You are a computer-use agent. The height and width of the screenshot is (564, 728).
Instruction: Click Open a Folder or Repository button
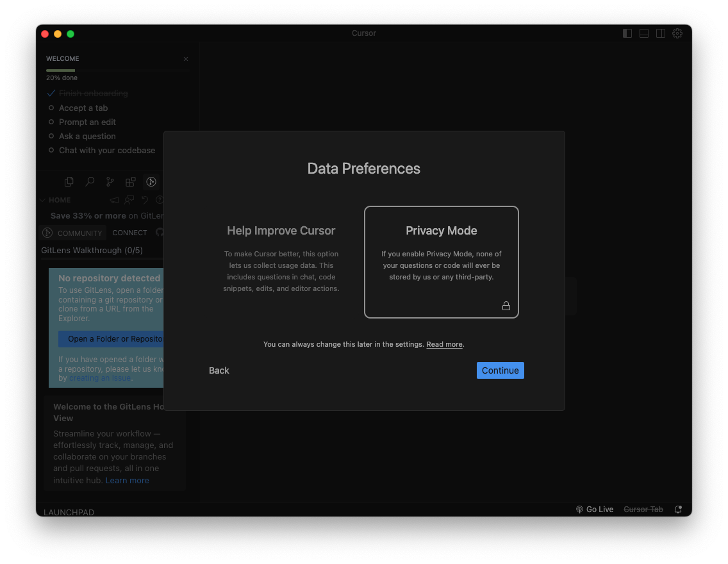pos(111,339)
